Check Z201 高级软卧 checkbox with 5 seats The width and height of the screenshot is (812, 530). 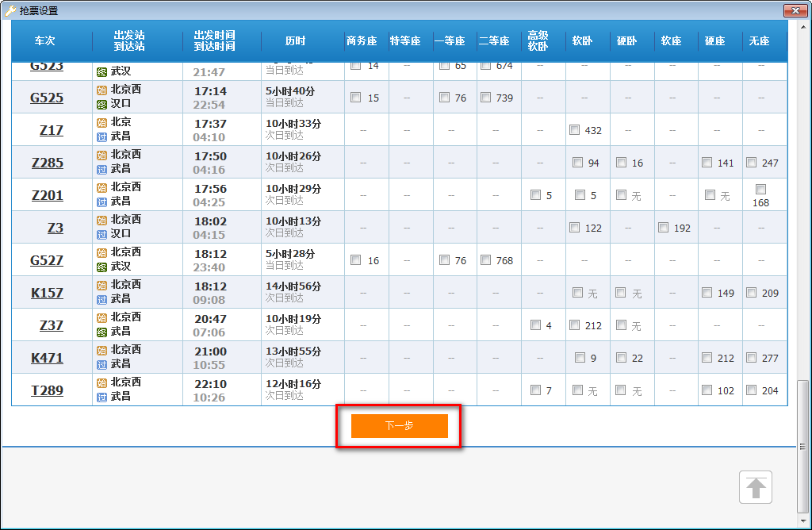tap(535, 195)
